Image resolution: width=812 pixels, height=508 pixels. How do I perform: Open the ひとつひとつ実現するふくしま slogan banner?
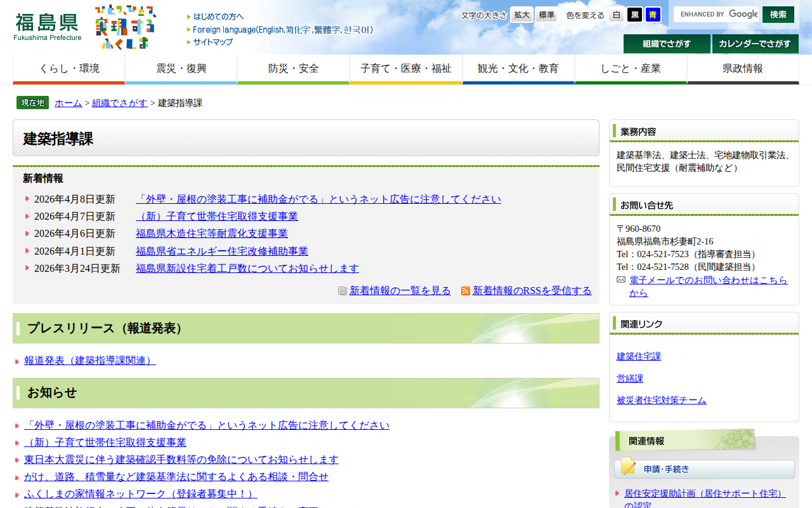point(125,27)
